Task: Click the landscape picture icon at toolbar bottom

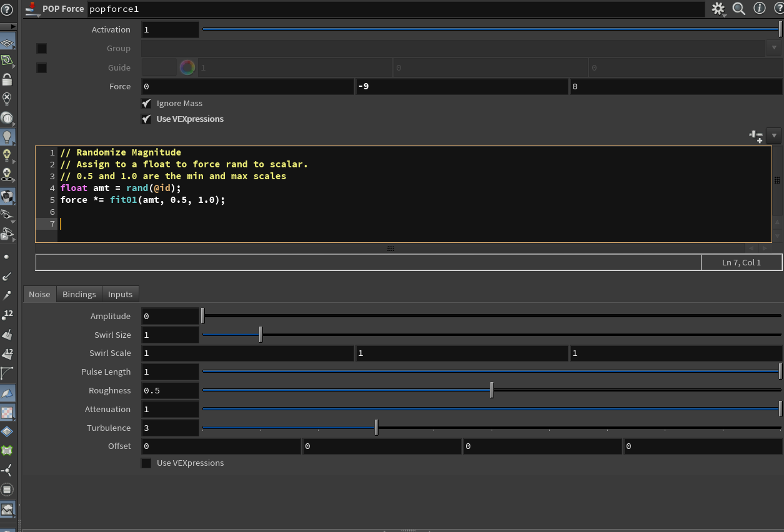Action: (7, 510)
